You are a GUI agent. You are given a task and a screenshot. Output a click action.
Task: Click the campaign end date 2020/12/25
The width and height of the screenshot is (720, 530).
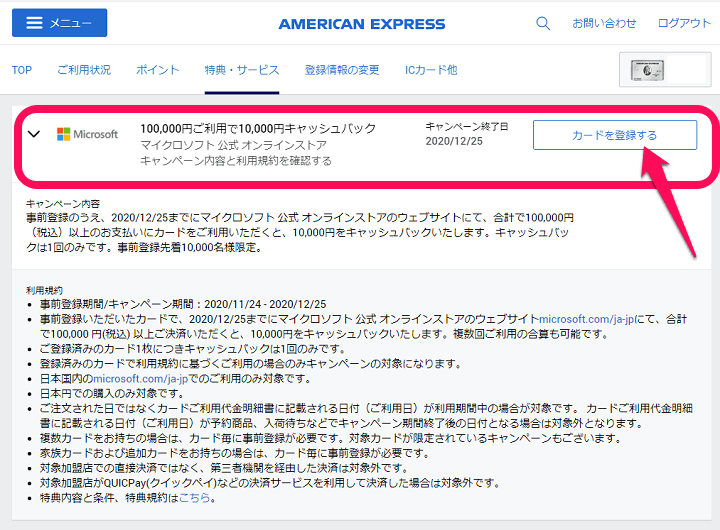454,141
